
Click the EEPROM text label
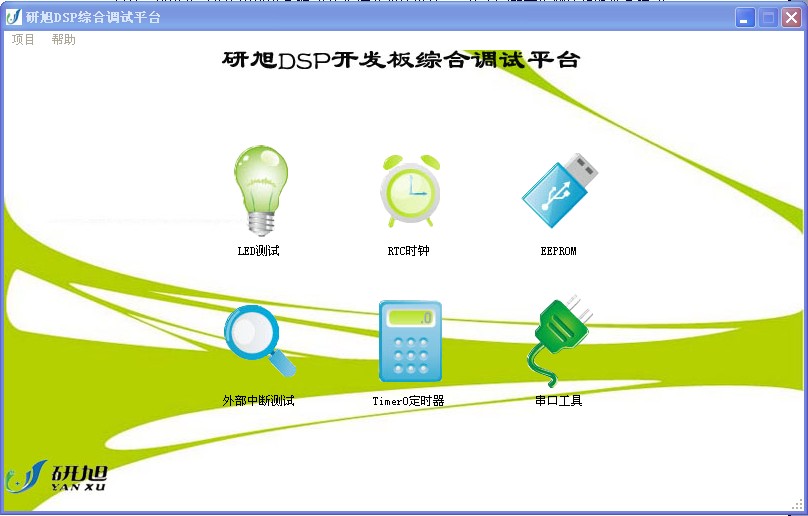(558, 251)
